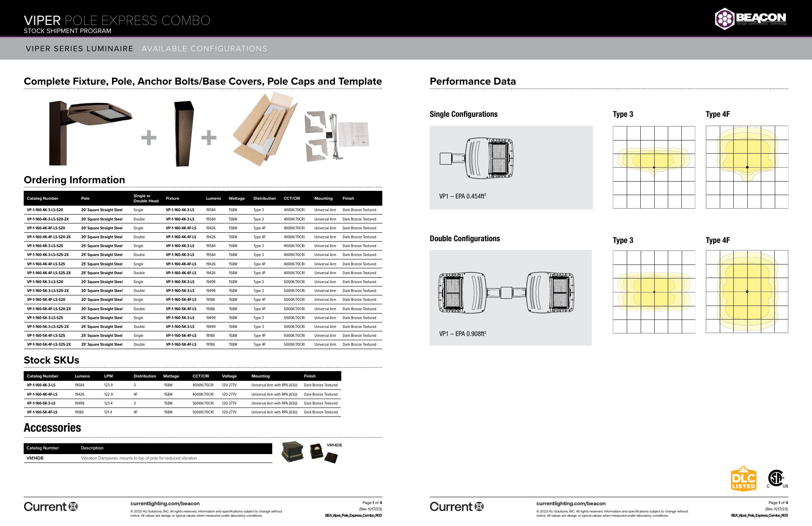Click the CSA certification mark
The height and width of the screenshot is (526, 812).
click(x=777, y=479)
